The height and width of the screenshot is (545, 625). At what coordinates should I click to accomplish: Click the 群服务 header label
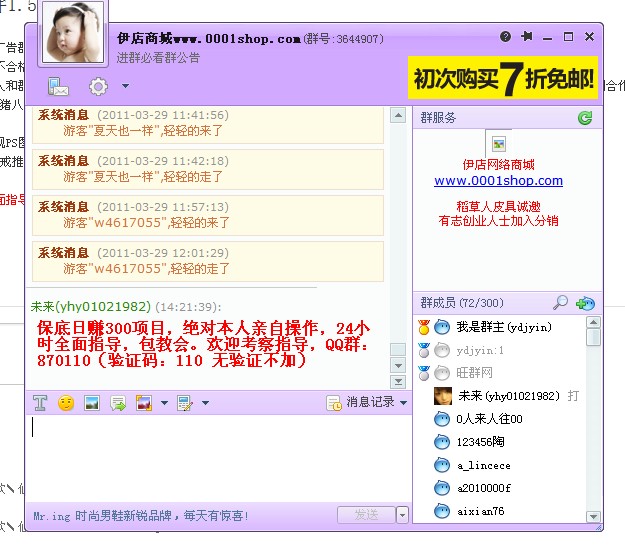(438, 118)
